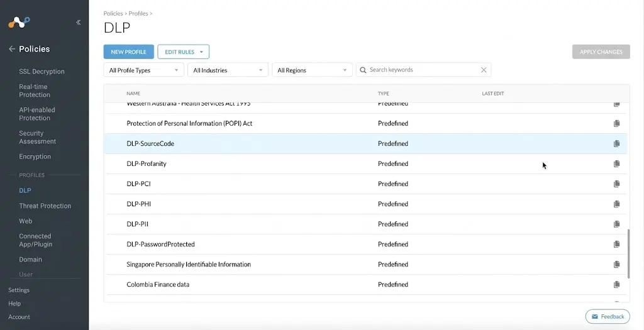Open Protection of Personal Information (POPI) Act
The height and width of the screenshot is (330, 644).
[189, 124]
